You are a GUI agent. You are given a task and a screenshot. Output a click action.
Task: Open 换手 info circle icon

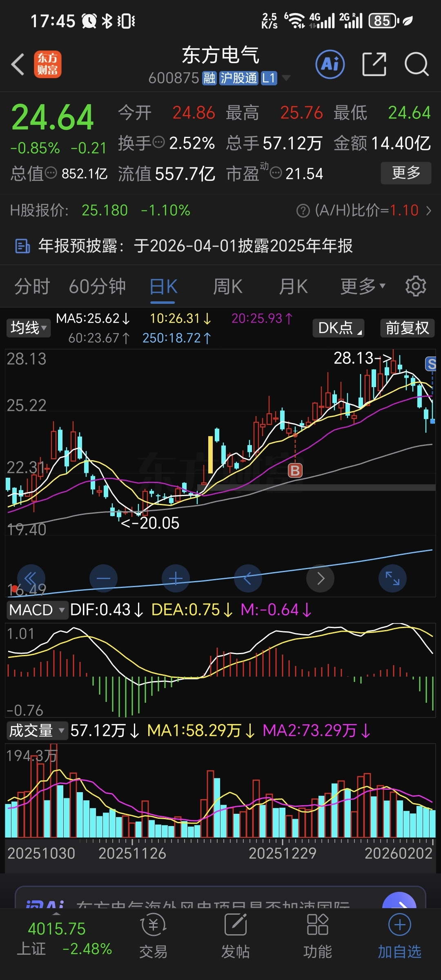pyautogui.click(x=158, y=143)
